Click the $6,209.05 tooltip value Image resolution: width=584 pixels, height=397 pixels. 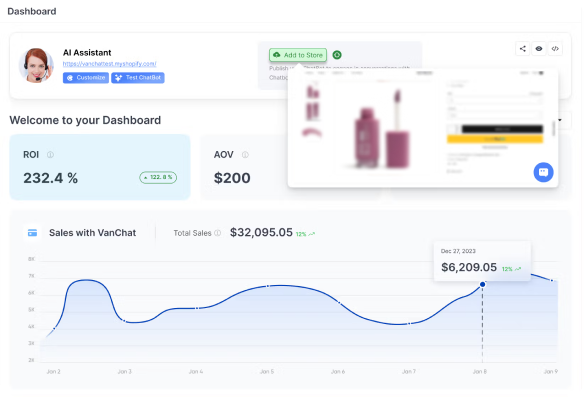469,267
